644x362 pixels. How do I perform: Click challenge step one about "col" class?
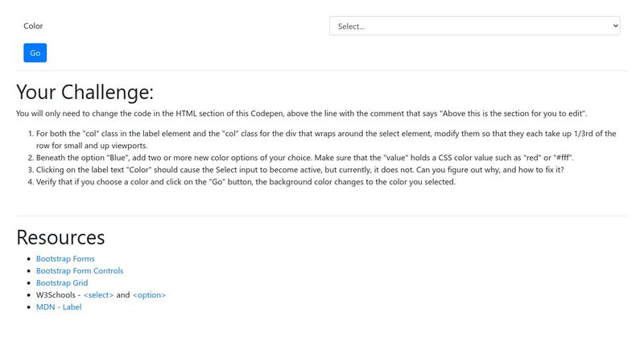(322, 134)
